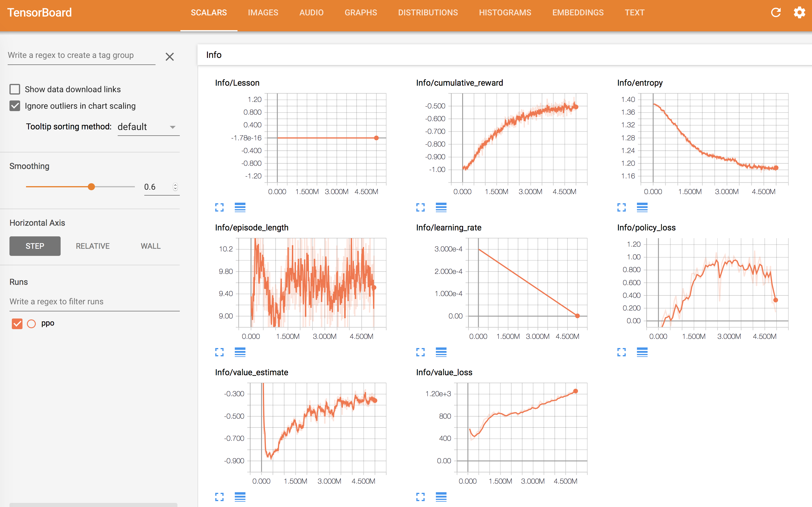This screenshot has height=507, width=812.
Task: Uncheck Ignore outliers in chart scaling
Action: 15,106
